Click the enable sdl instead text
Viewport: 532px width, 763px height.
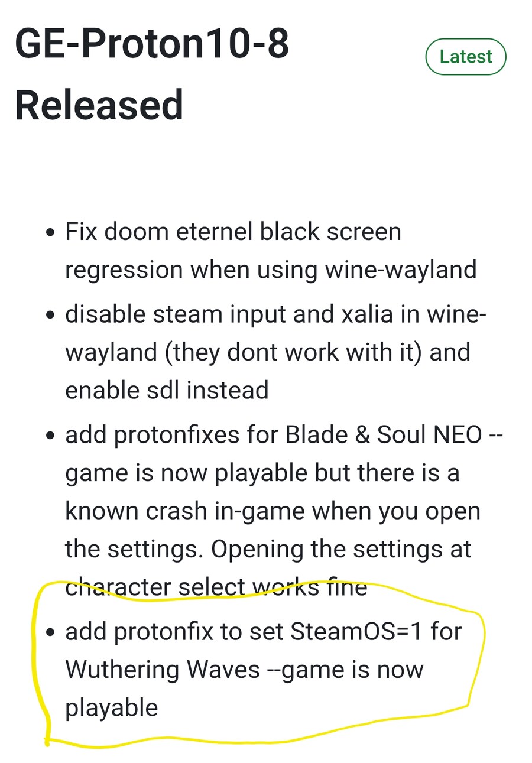click(x=167, y=390)
